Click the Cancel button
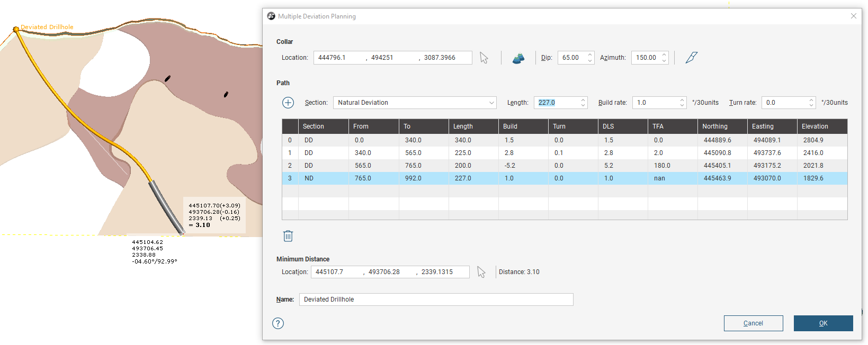Image resolution: width=868 pixels, height=345 pixels. 753,323
